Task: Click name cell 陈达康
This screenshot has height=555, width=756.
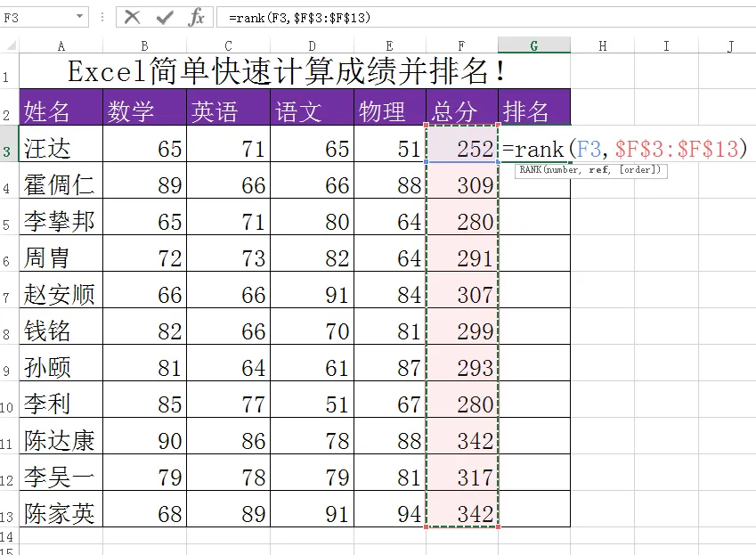Action: [x=61, y=436]
